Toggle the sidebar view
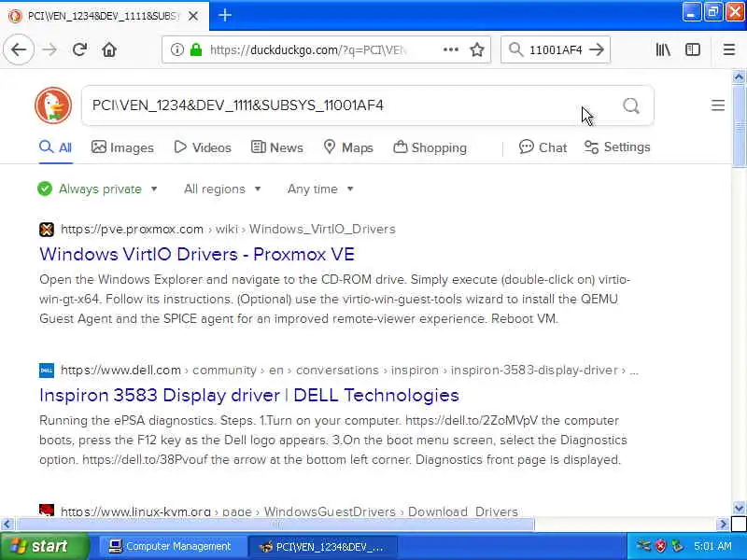This screenshot has height=560, width=747. click(693, 49)
